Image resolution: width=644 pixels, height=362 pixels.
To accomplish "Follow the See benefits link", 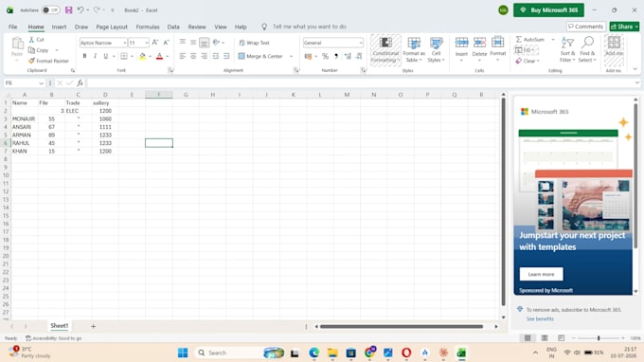I will (540, 318).
